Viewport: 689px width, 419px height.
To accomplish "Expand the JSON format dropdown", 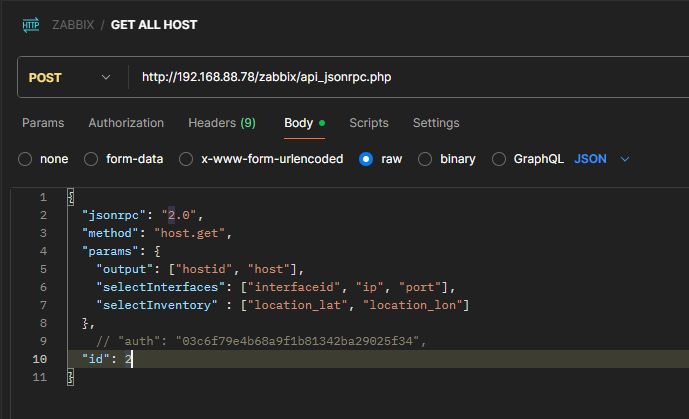I will point(602,159).
